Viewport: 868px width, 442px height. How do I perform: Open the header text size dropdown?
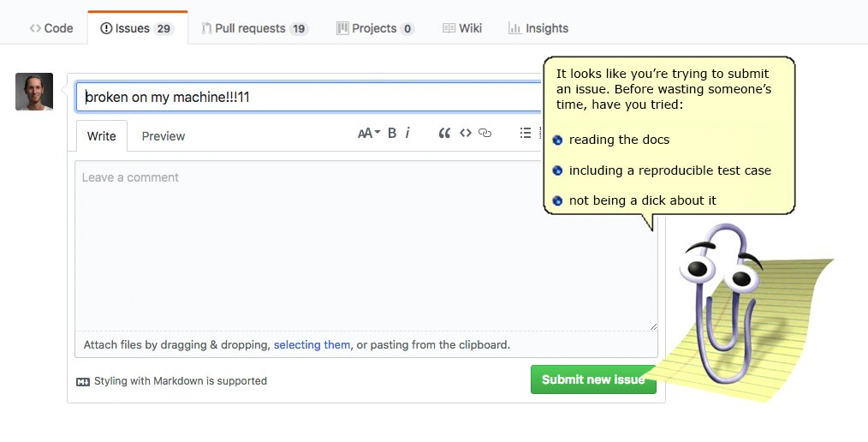tap(369, 133)
